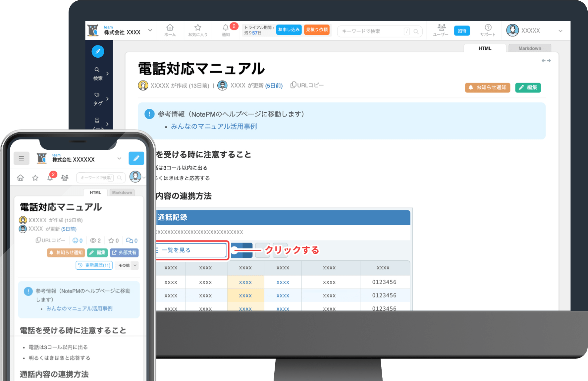Tap the phone home icon
The height and width of the screenshot is (381, 588).
click(21, 178)
